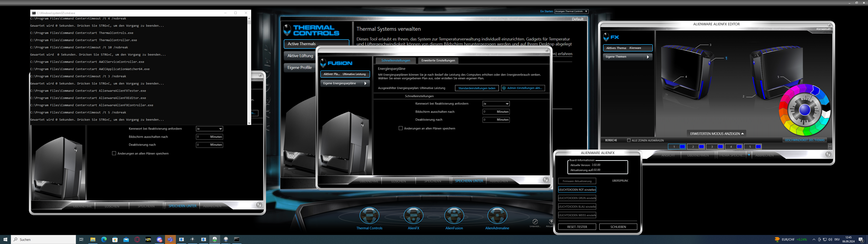
Task: Select Eigene Profile in Thermal Controls
Action: 299,67
